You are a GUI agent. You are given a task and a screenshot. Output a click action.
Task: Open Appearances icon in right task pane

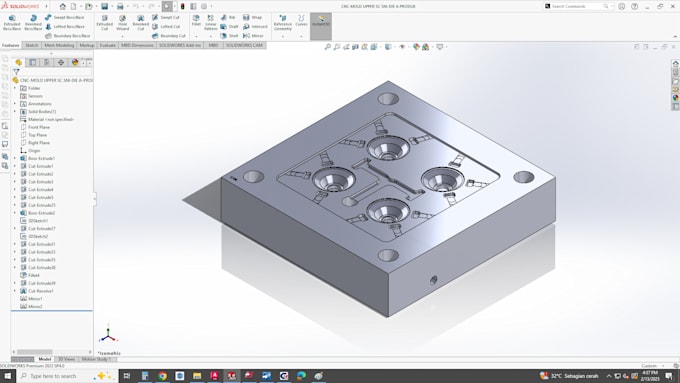(675, 98)
